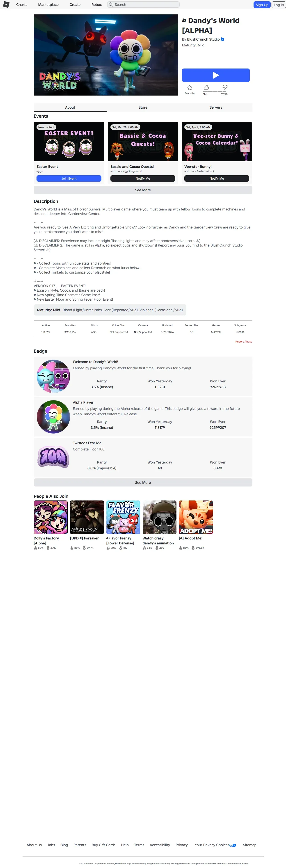Click the Favorite star icon
This screenshot has width=286, height=868.
point(190,88)
